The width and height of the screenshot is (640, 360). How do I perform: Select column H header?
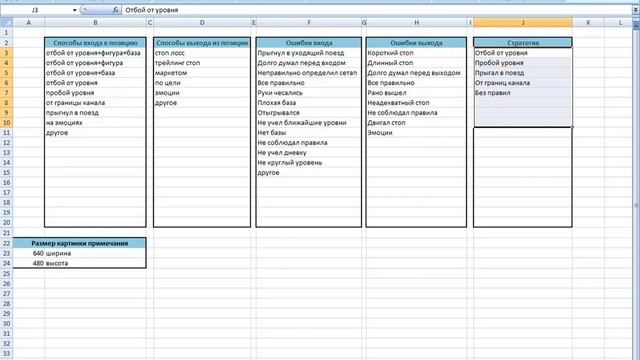point(416,22)
